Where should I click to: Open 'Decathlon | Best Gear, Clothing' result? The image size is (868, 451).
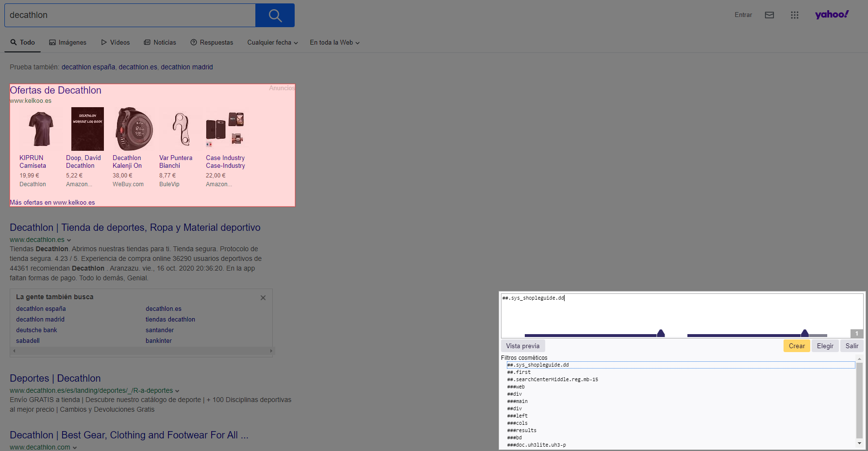click(x=129, y=435)
